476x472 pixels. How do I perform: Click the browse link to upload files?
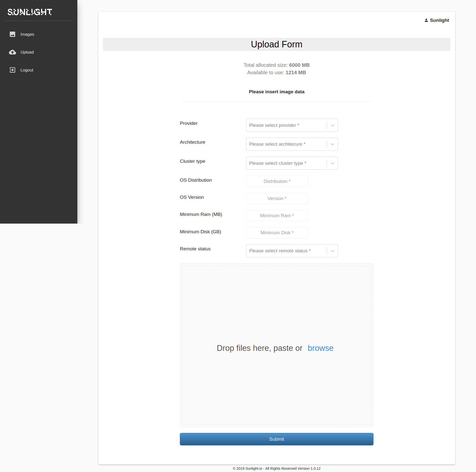(x=321, y=348)
